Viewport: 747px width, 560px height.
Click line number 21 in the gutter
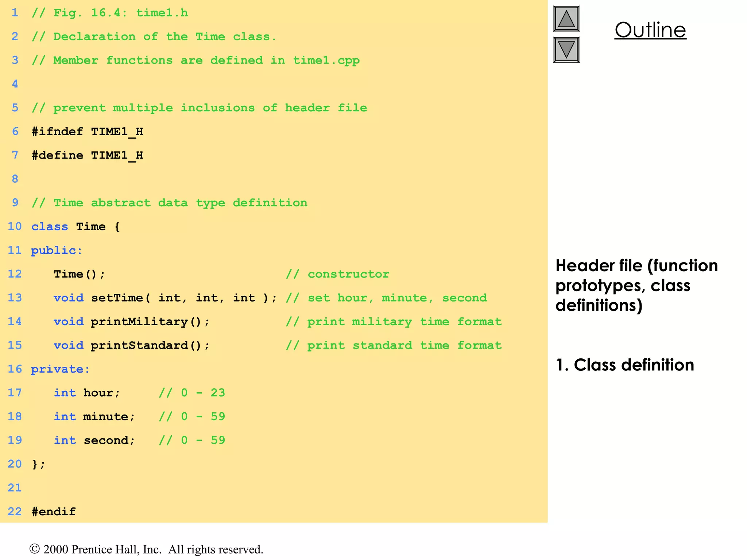click(15, 488)
